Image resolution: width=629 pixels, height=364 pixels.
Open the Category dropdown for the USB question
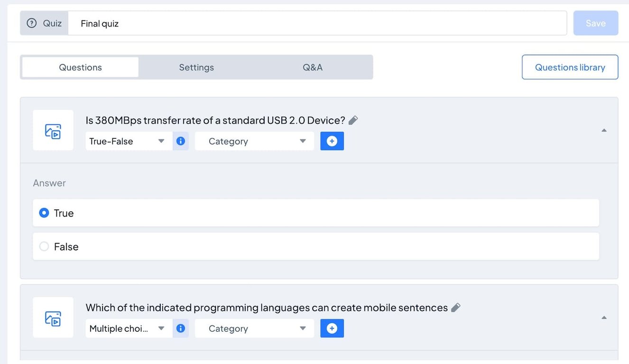(x=254, y=141)
